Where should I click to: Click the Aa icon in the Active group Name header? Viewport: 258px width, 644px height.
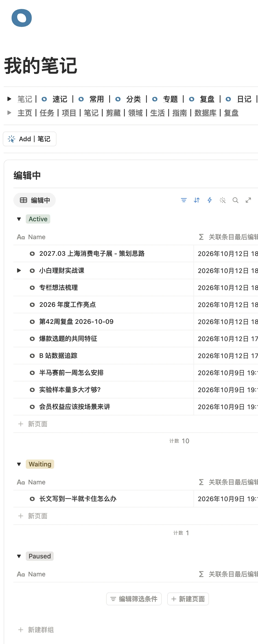(x=21, y=237)
